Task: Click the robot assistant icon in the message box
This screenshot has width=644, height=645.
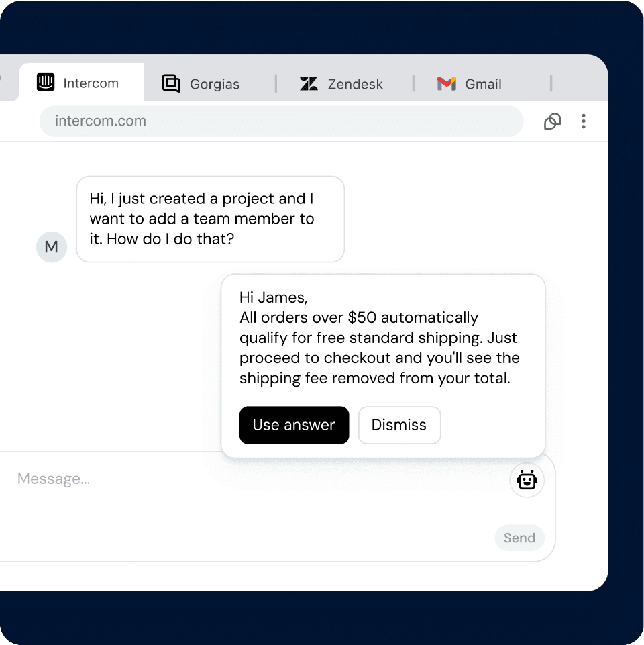Action: point(527,481)
